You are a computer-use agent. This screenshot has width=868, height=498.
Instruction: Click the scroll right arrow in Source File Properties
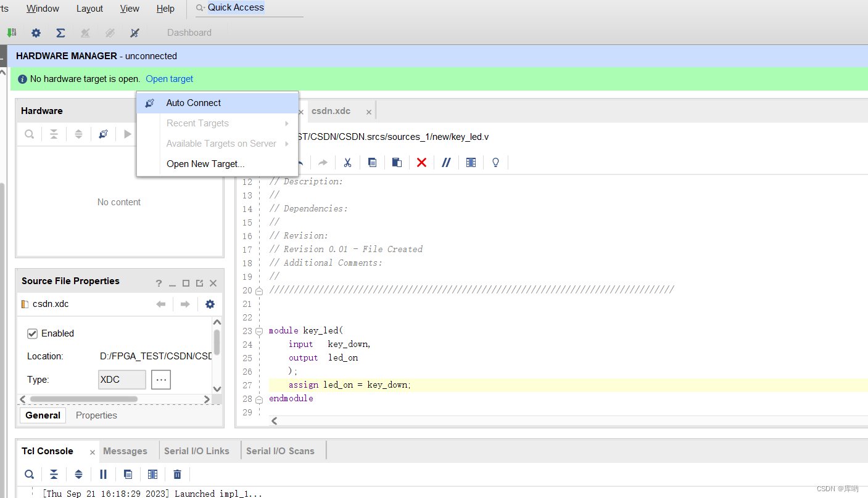207,399
